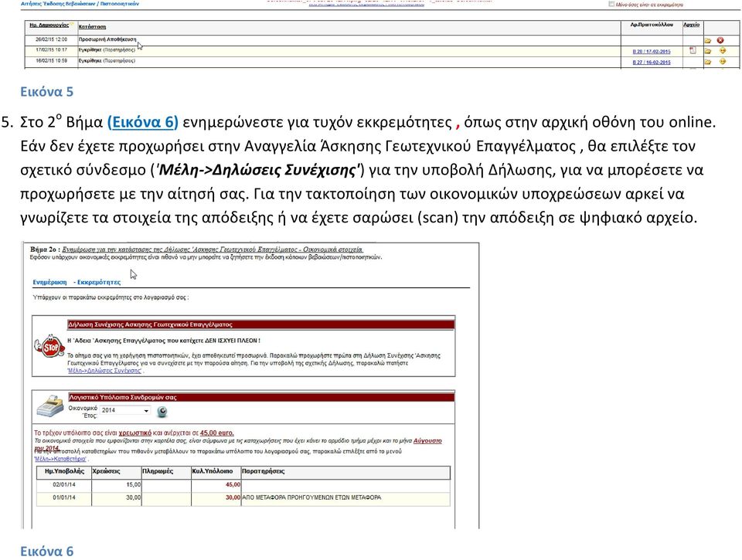Click 'Εγκρίθηκε' status in 17/02/15 row
Screen dimensions: 742x560
[90, 49]
